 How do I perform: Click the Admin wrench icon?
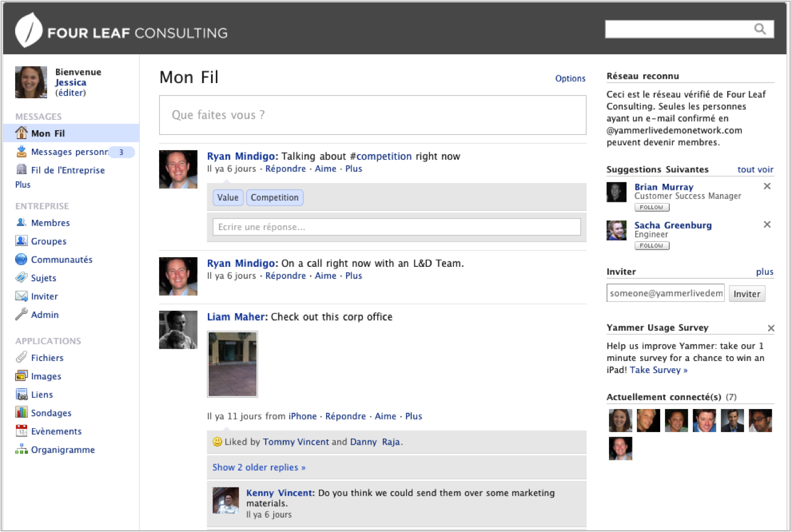pos(22,314)
